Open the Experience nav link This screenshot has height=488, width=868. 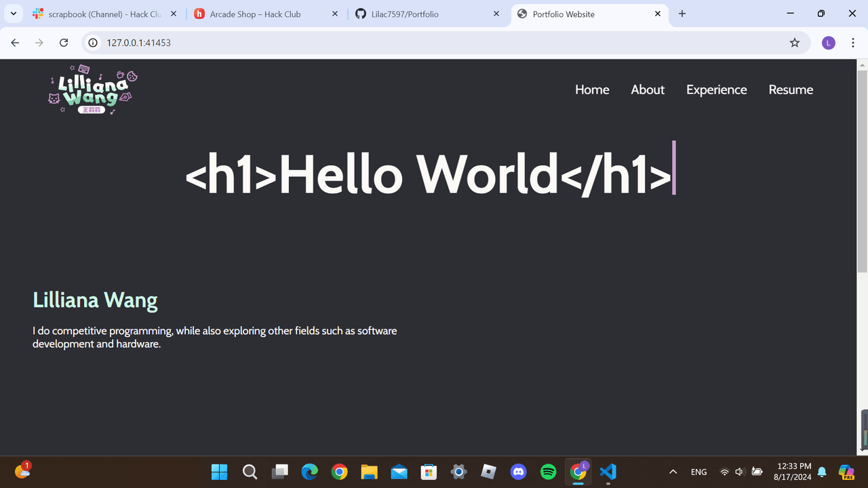716,89
